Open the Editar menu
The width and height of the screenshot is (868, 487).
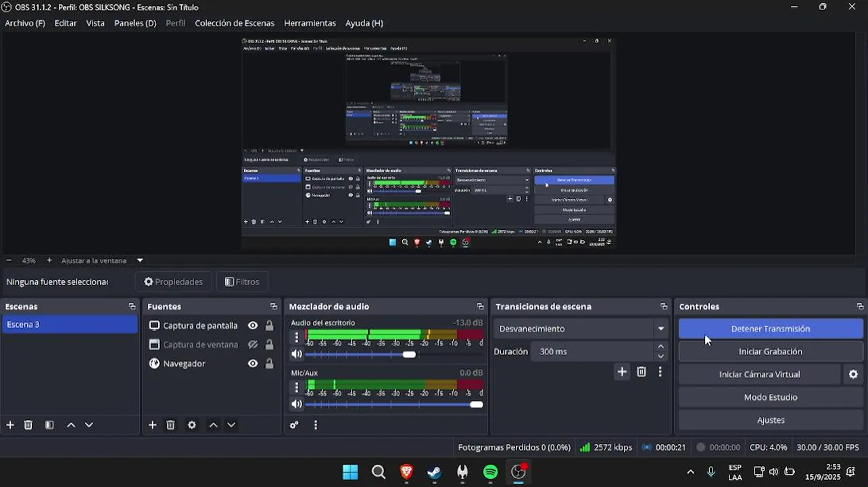click(x=66, y=23)
